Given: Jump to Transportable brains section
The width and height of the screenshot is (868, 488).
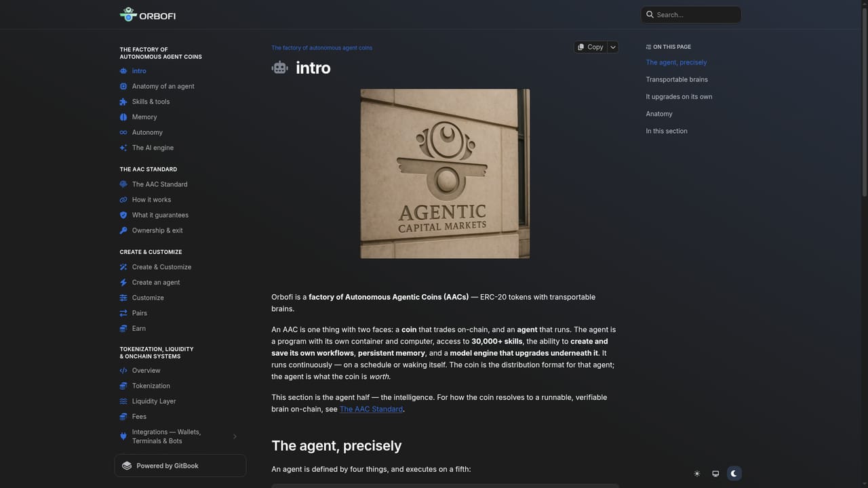Looking at the screenshot, I should coord(677,79).
